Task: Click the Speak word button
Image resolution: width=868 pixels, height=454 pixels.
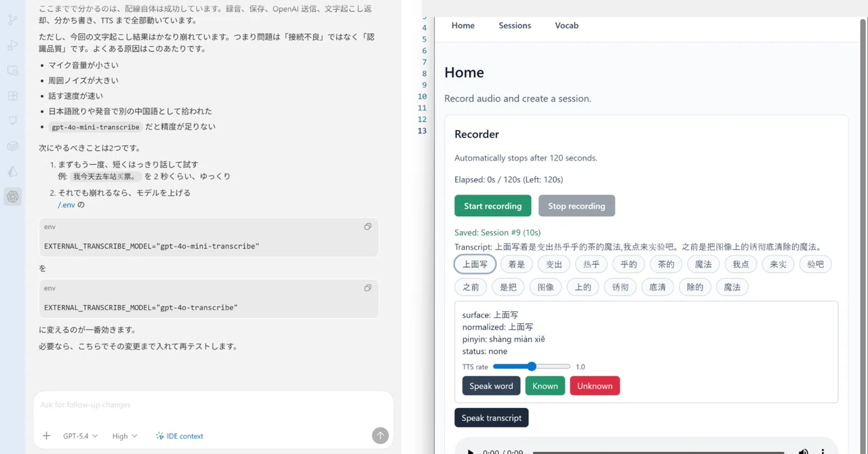Action: pos(491,386)
